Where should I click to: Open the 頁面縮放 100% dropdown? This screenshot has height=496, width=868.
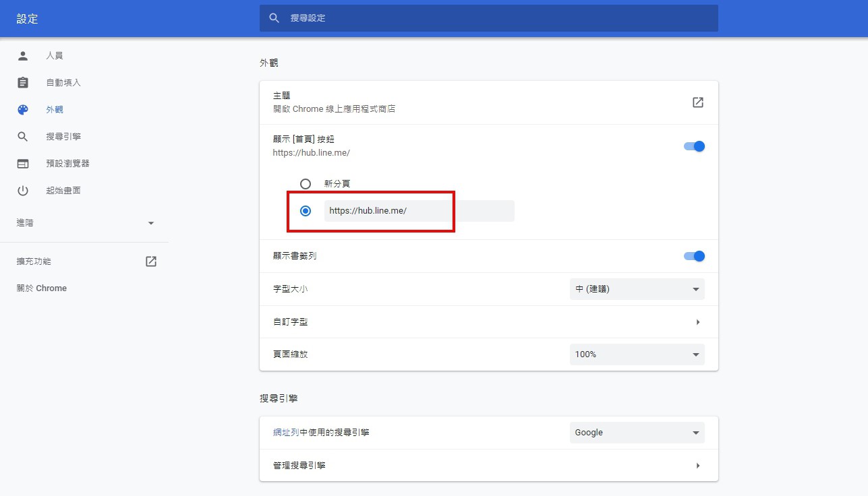click(637, 354)
